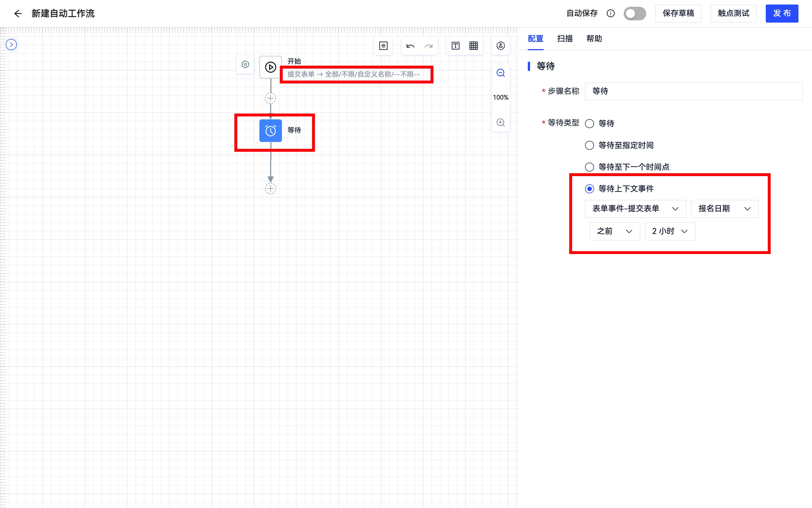Add step via plus circle below 开始

[x=270, y=98]
